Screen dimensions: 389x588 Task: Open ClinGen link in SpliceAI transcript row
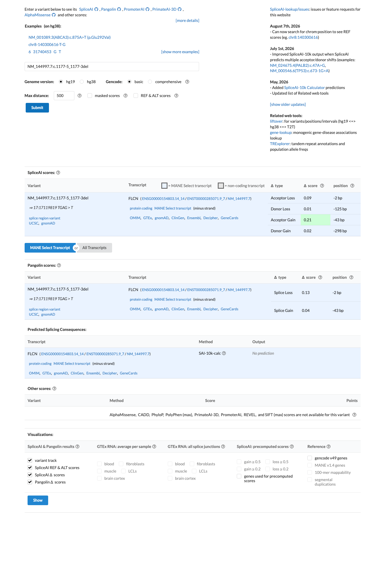[178, 218]
